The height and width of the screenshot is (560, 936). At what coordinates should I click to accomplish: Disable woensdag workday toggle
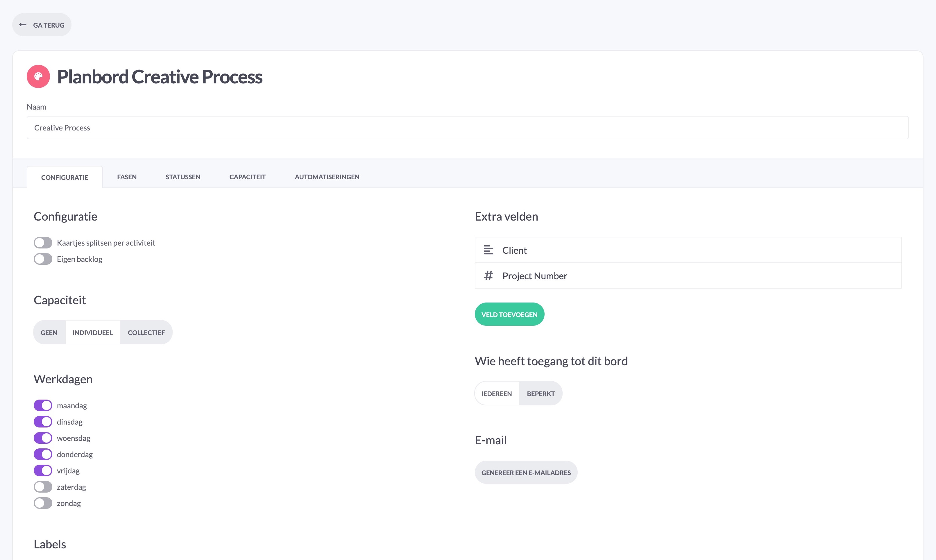click(43, 438)
